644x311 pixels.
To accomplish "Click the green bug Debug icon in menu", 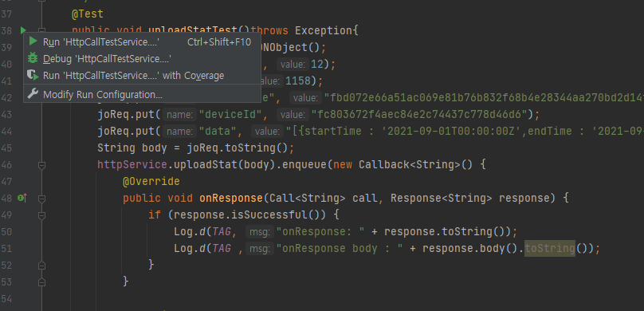I will pos(33,58).
